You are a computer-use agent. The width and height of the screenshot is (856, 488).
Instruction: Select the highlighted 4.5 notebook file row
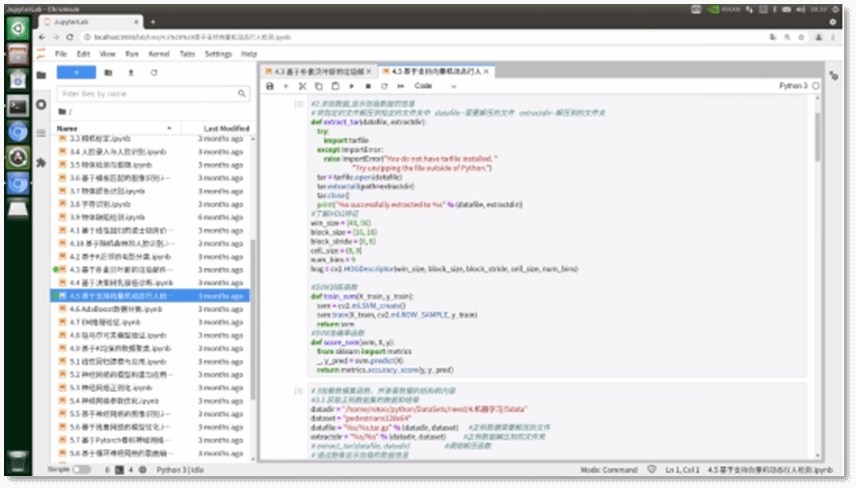point(150,296)
